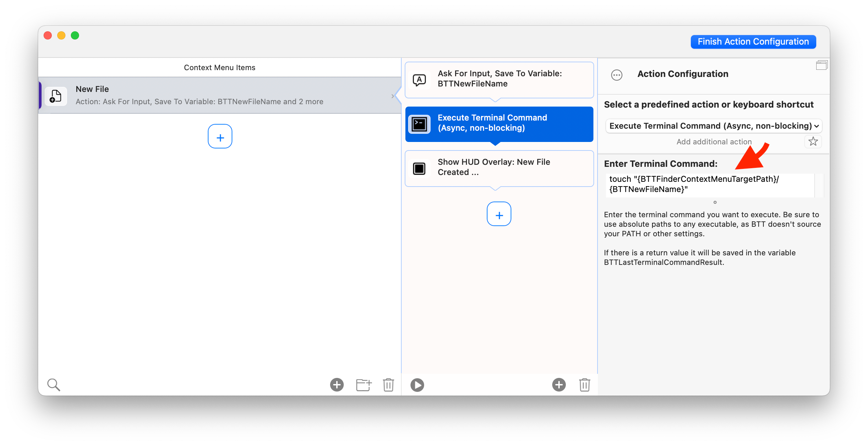This screenshot has width=868, height=446.
Task: Open search with the magnifying glass icon
Action: click(53, 385)
